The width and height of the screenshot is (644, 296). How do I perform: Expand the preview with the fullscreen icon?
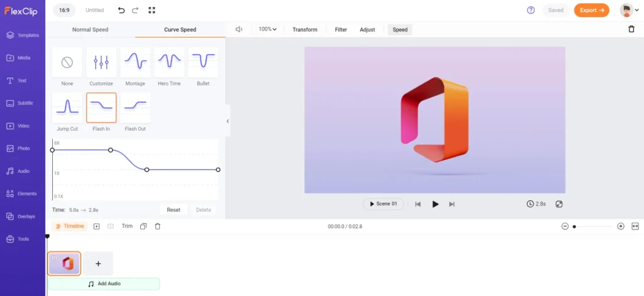559,204
